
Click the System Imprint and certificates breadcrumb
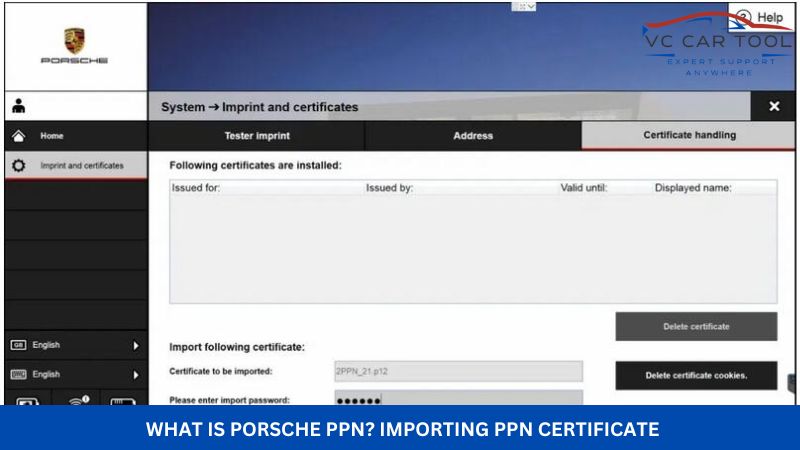pos(260,107)
